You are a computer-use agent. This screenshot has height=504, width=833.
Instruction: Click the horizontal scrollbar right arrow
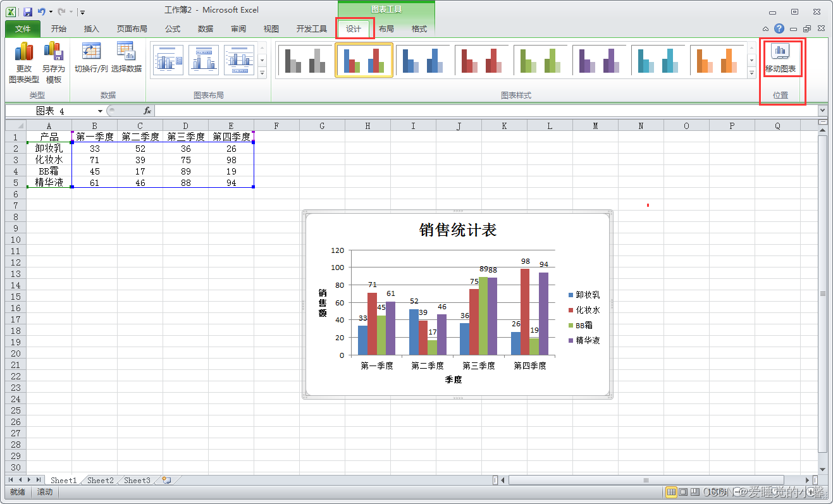coord(808,480)
